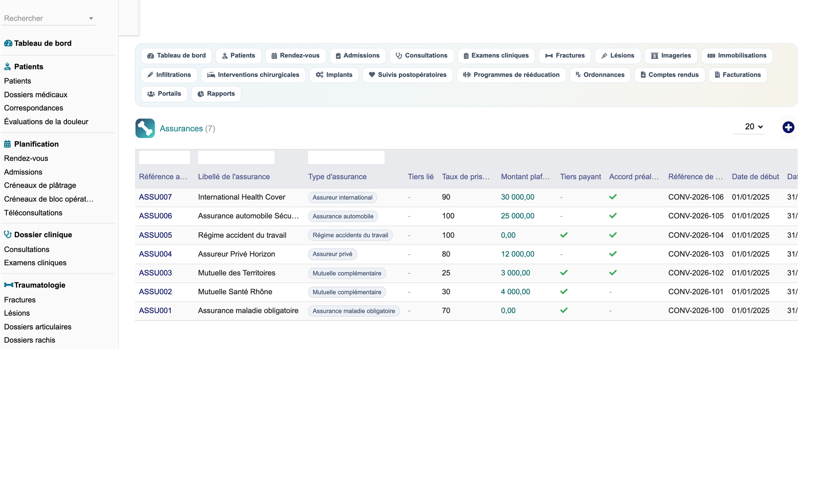Click the stethoscope icon on Consultations tab
Screen dimensions: 815x504
click(x=399, y=56)
